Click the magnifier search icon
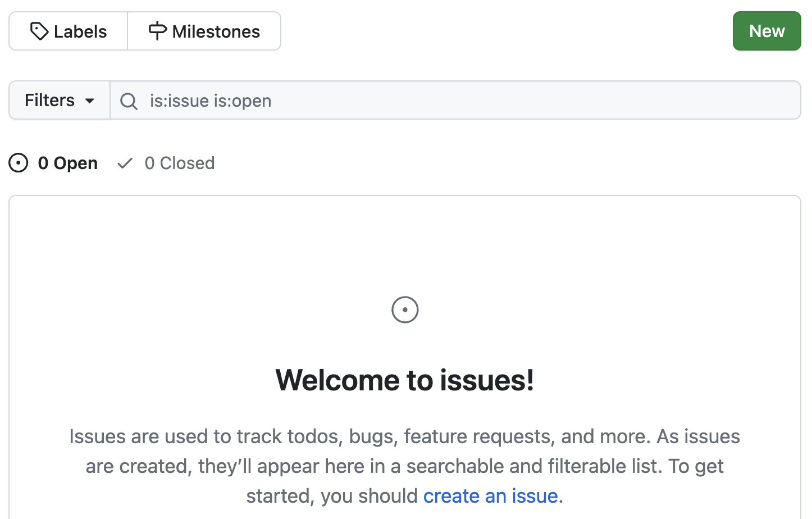This screenshot has height=519, width=812. (129, 101)
